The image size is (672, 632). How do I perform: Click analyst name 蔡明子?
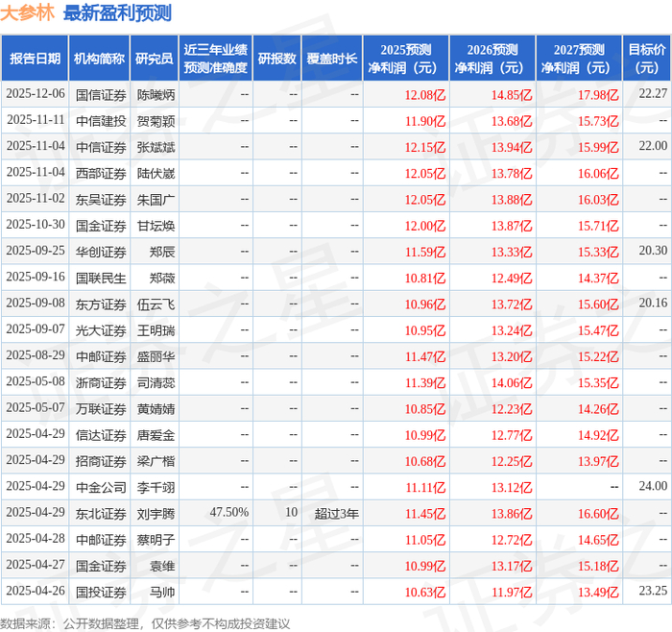coord(156,540)
